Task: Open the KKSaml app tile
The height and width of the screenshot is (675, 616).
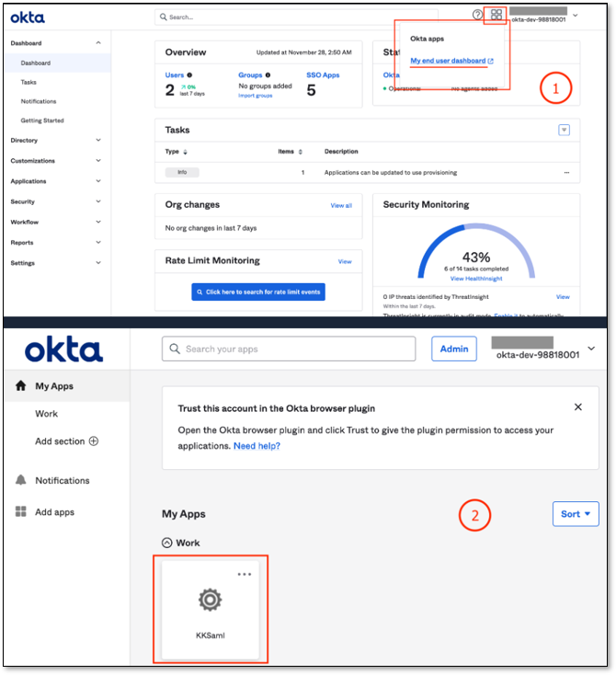Action: pos(210,609)
